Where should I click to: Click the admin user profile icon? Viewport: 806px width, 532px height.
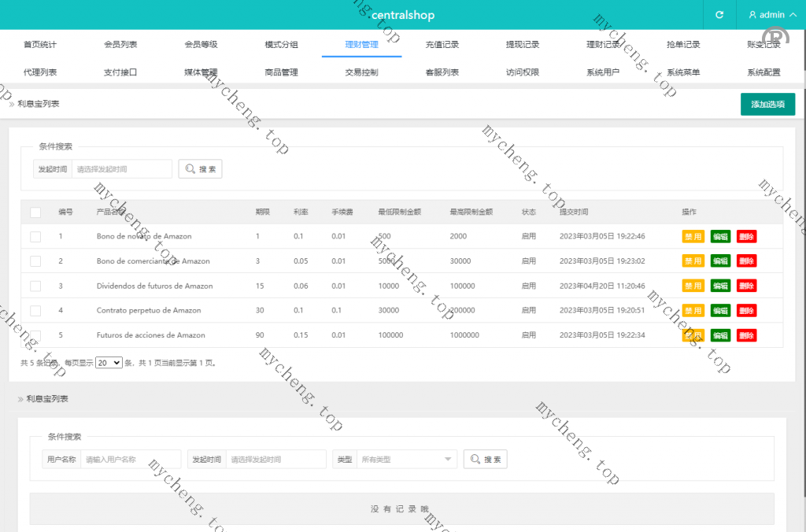point(752,15)
